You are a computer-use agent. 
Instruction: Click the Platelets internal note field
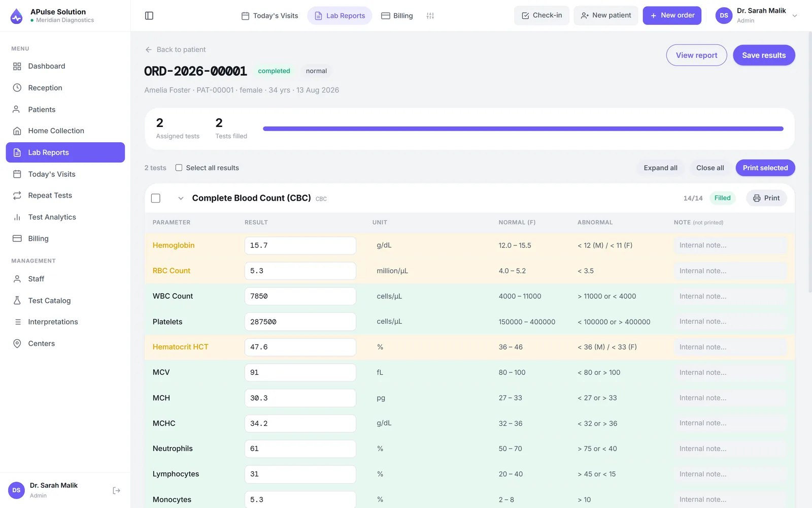point(730,322)
